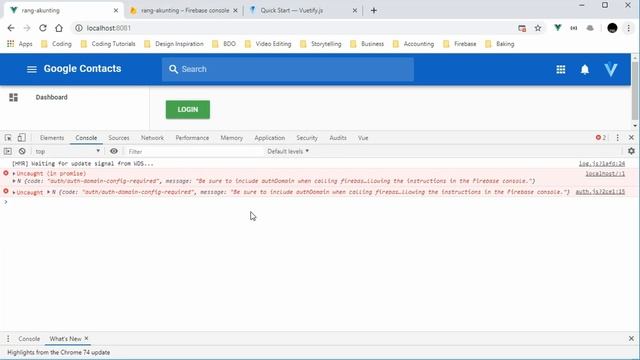
Task: Click the search magnifier icon
Action: [173, 69]
